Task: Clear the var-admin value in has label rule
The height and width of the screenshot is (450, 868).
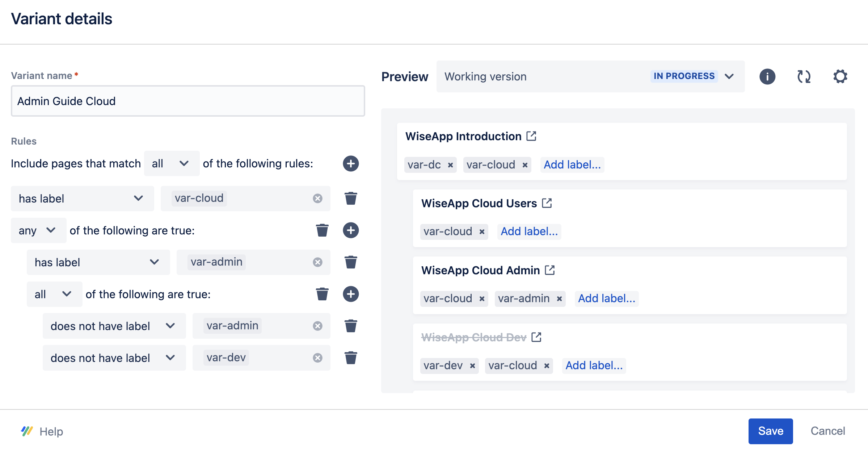Action: 317,262
